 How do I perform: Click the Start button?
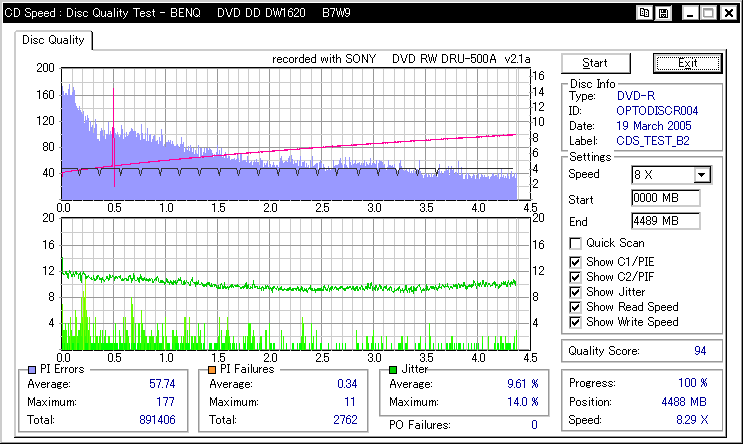click(596, 63)
